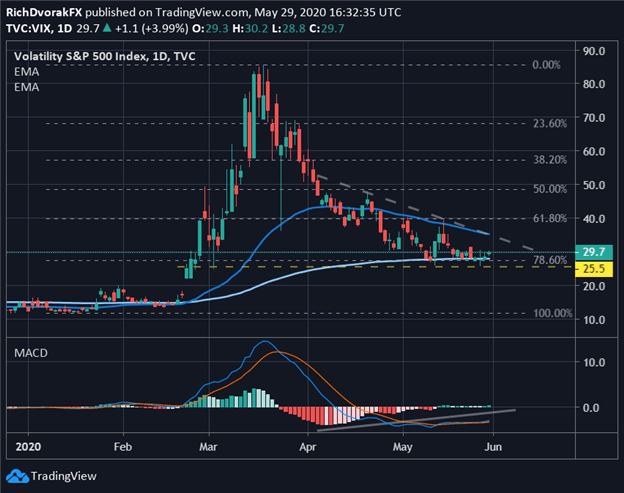Click the 80.0 price axis value
The width and height of the screenshot is (624, 493).
click(594, 84)
